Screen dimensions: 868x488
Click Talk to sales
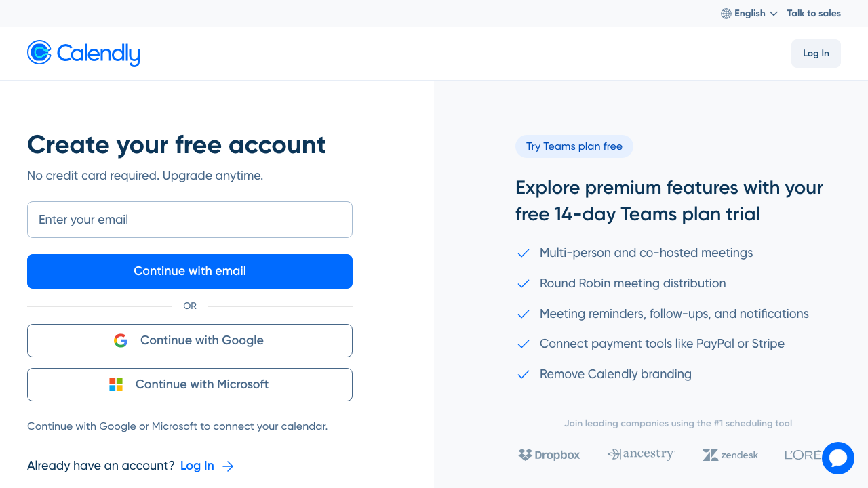pos(814,13)
